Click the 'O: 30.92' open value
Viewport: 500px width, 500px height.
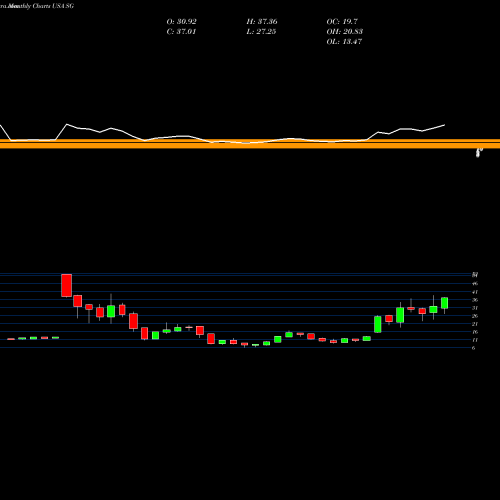pos(181,22)
